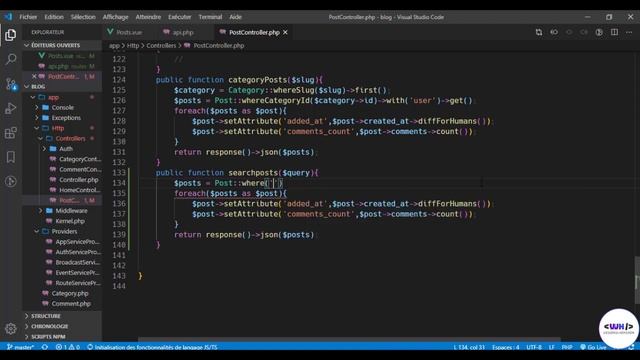
Task: Click the synchronize changes icon in status bar
Action: click(45, 347)
